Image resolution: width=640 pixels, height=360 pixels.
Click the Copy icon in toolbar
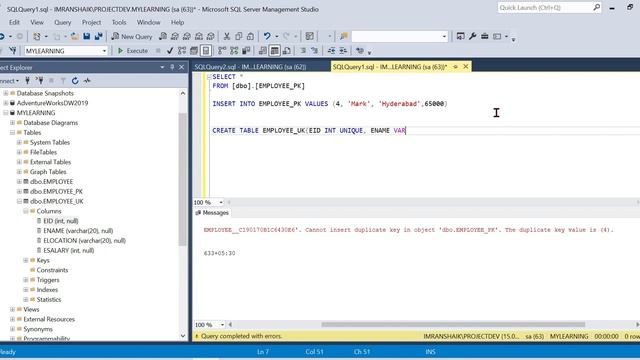[x=239, y=37]
